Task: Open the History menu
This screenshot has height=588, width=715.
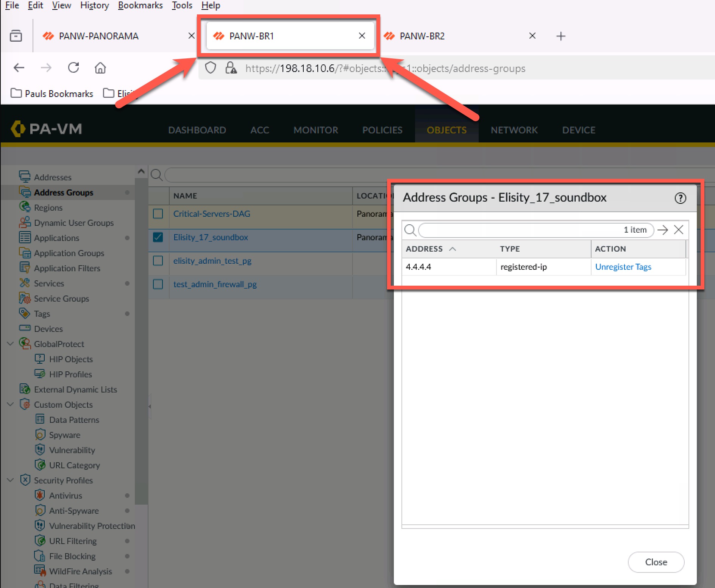Action: coord(94,5)
